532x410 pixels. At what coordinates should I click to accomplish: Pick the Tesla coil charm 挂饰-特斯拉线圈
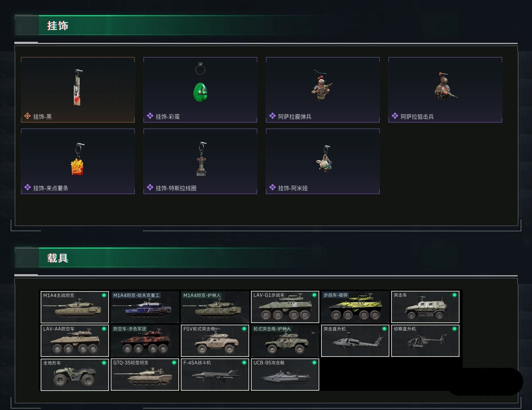click(x=200, y=161)
